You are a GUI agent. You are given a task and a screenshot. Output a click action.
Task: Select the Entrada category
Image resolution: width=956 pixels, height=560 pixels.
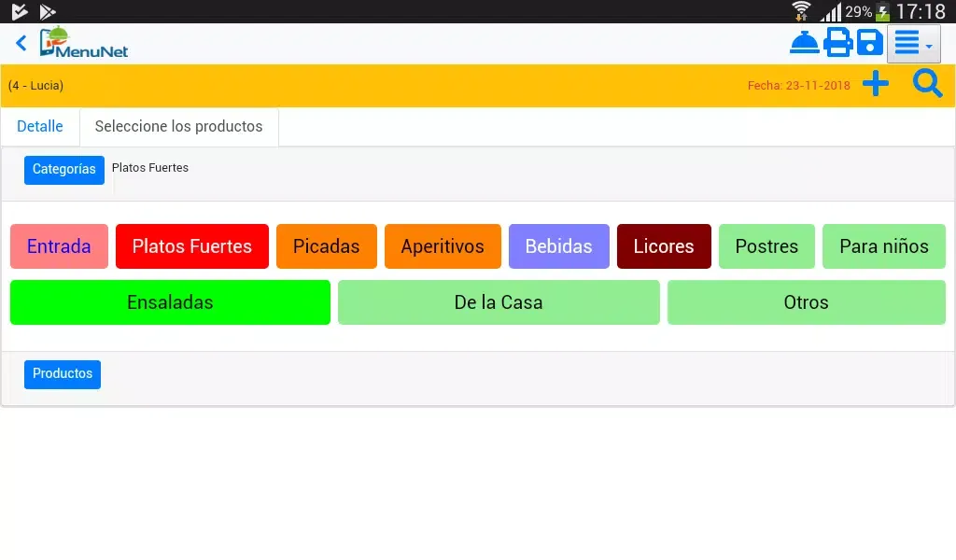point(59,246)
